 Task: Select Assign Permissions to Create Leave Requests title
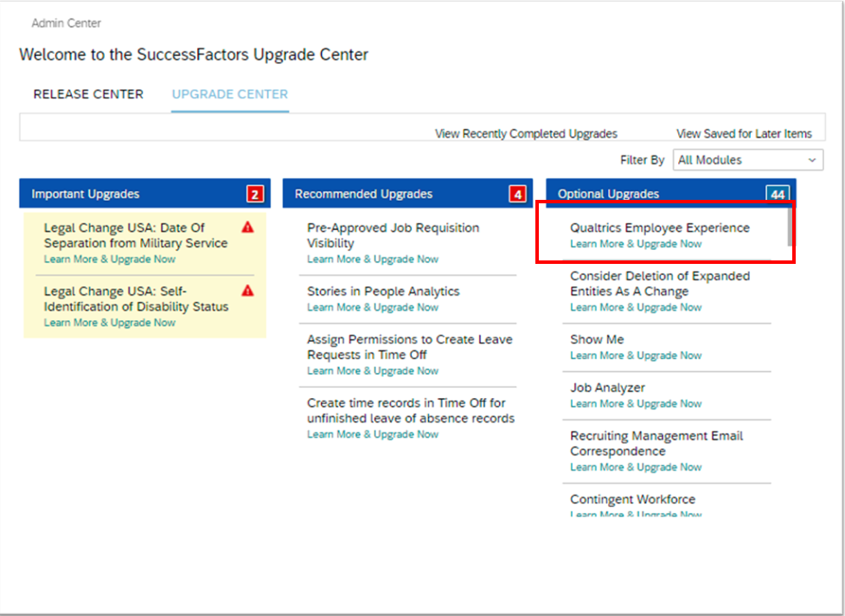coord(410,347)
